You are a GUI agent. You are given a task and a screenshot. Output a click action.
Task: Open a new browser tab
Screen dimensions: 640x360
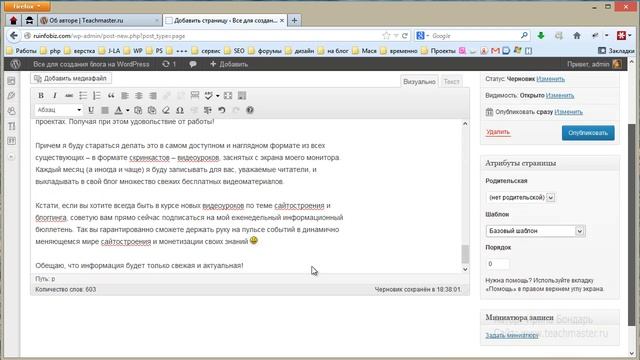294,20
